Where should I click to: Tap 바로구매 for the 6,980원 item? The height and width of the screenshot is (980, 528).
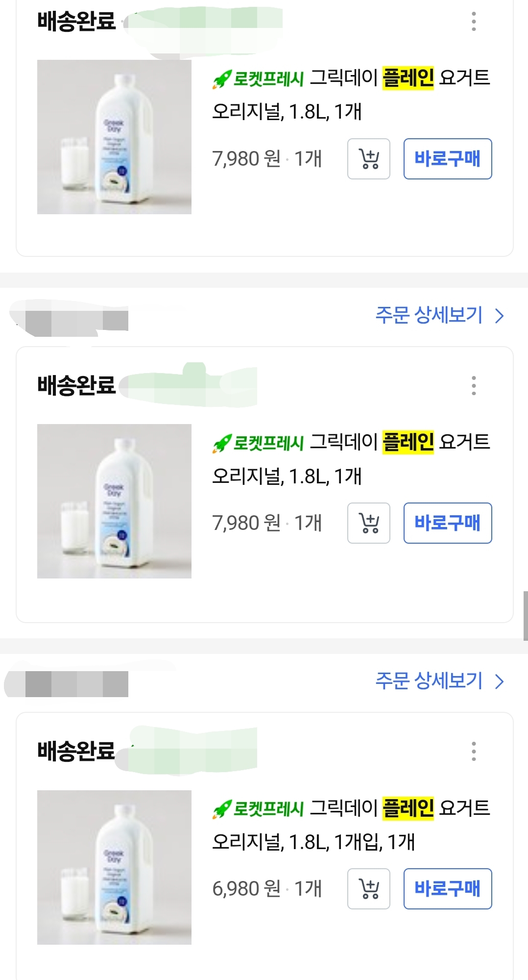click(x=448, y=889)
